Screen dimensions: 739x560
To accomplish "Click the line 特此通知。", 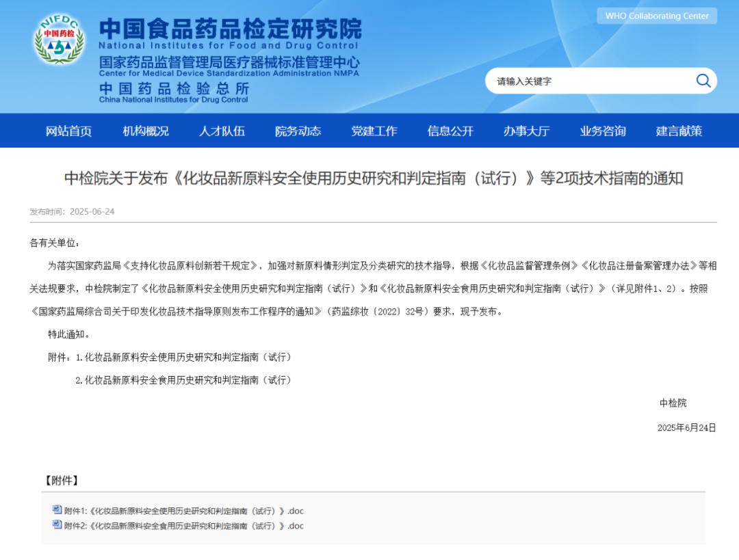I will pyautogui.click(x=69, y=334).
